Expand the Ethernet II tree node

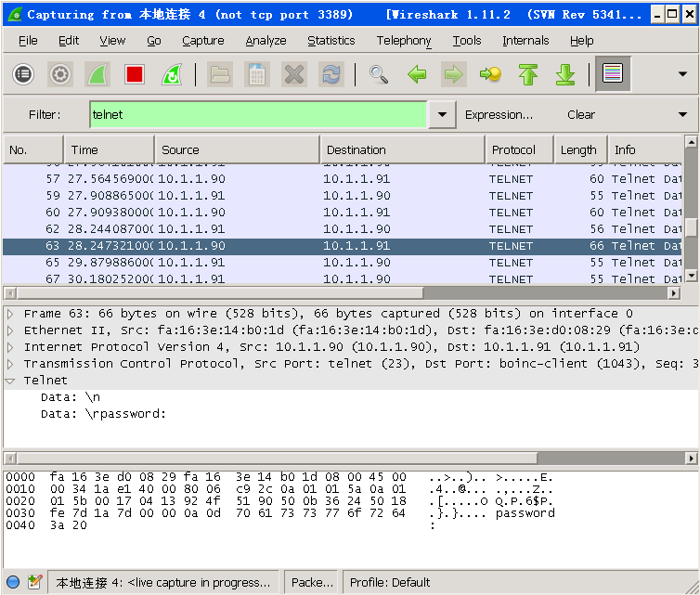click(x=10, y=330)
